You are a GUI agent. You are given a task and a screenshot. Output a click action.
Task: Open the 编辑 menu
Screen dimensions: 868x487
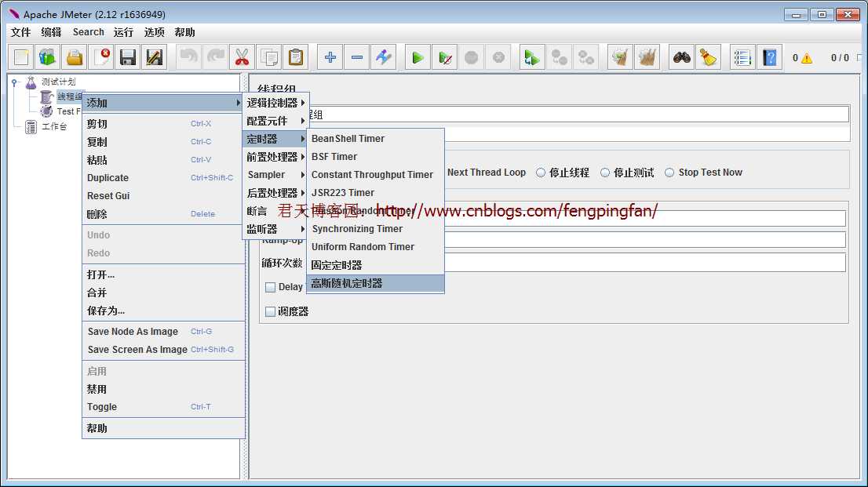[51, 32]
